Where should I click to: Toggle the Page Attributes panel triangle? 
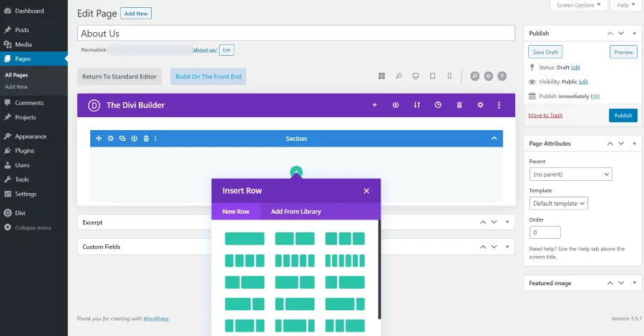[635, 143]
